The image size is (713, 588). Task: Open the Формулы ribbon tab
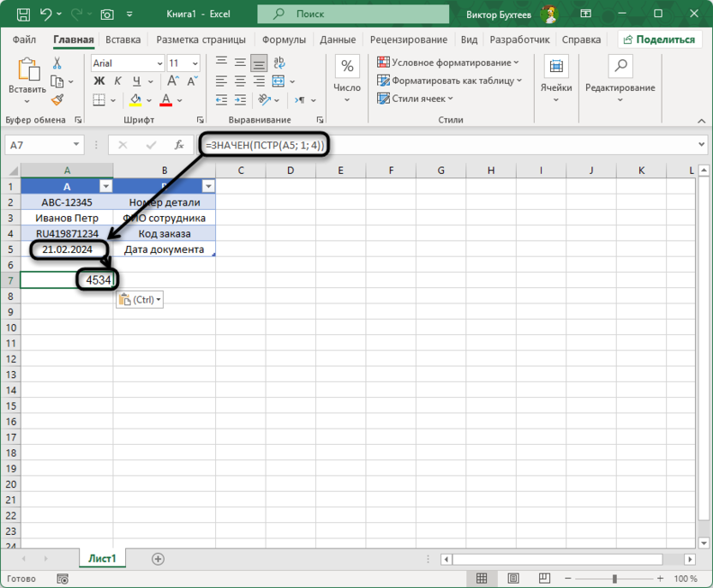284,39
